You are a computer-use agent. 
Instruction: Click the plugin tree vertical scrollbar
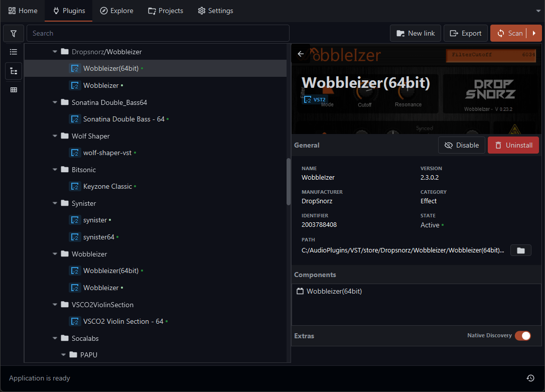click(x=289, y=182)
